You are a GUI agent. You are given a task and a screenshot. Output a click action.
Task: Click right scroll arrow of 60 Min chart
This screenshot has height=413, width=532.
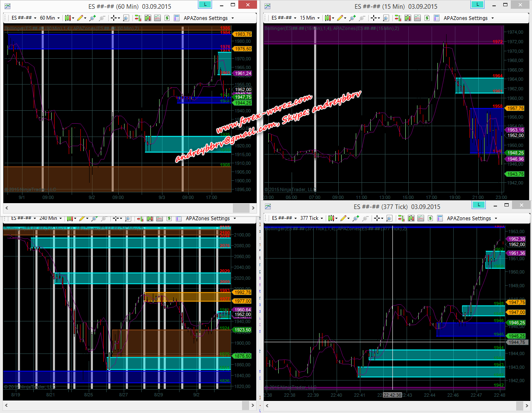point(253,208)
